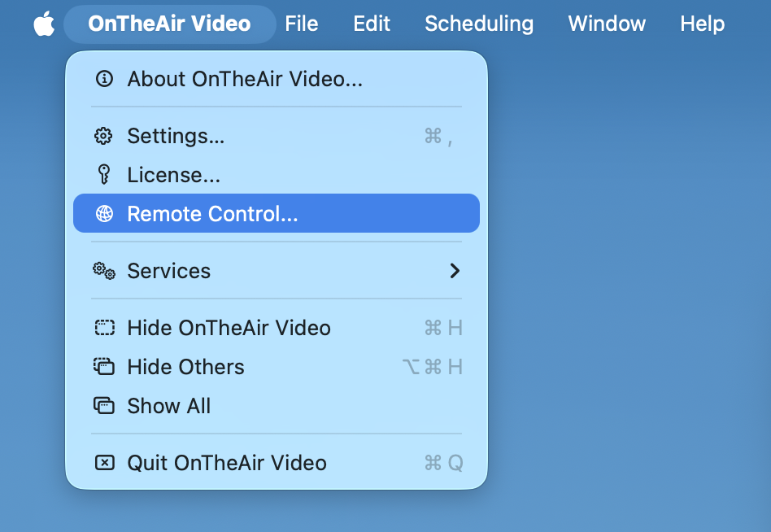Click the double-gear Services icon
This screenshot has height=532, width=771.
(104, 271)
